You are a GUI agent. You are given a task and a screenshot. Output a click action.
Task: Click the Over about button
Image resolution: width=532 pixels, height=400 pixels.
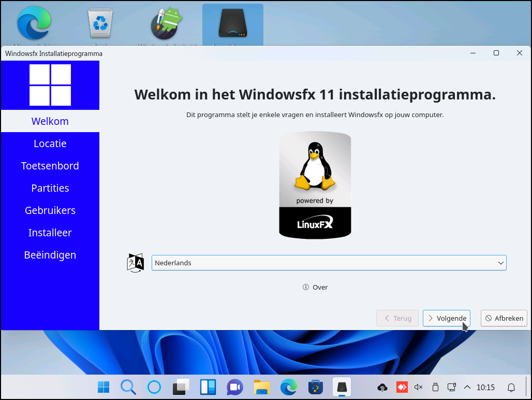(x=315, y=287)
